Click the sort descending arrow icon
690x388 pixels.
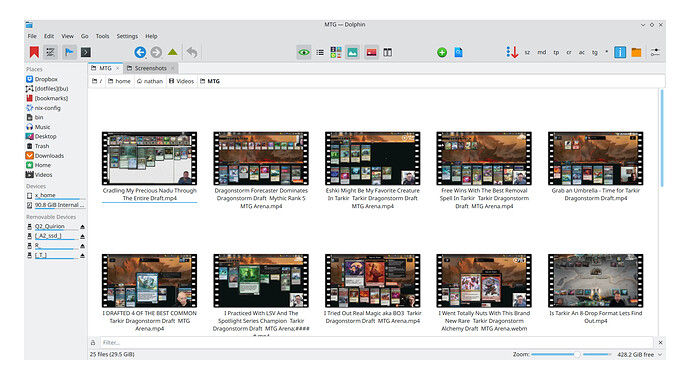coord(512,52)
